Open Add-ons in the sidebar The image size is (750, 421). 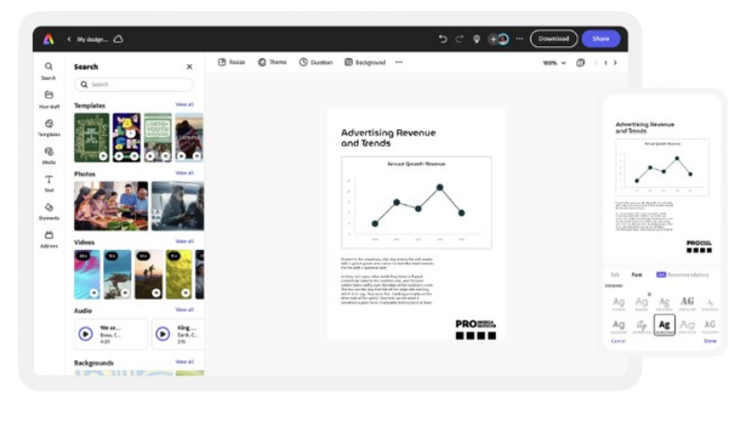(49, 239)
